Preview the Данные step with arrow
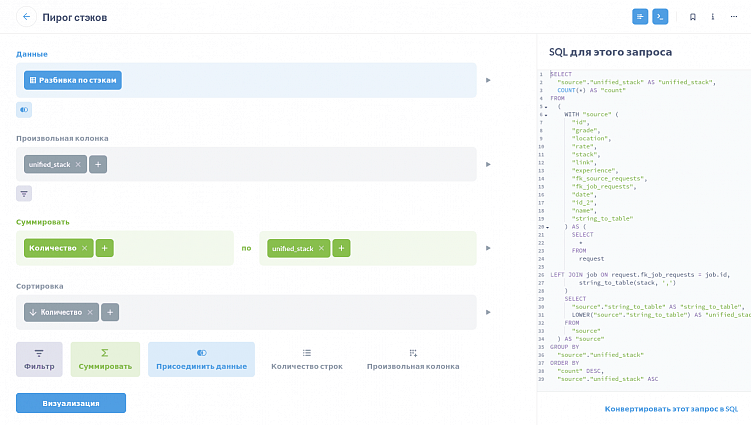Image resolution: width=751 pixels, height=425 pixels. 488,80
